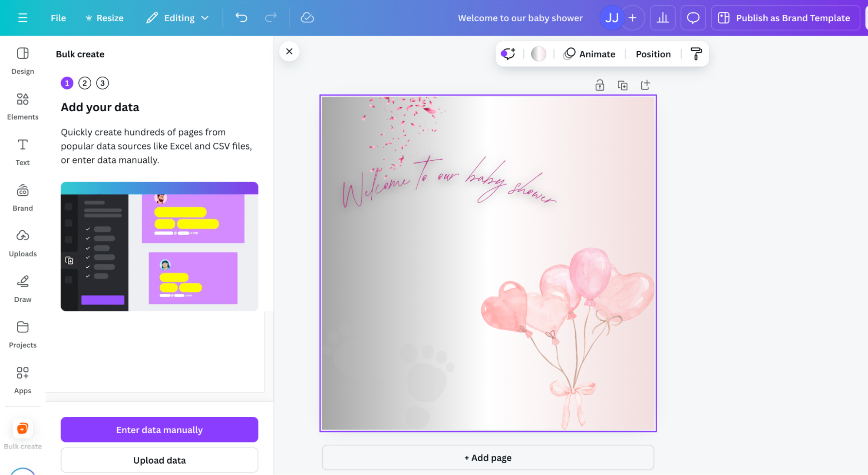This screenshot has width=868, height=475.
Task: Open the Design sidebar tab
Action: click(23, 61)
